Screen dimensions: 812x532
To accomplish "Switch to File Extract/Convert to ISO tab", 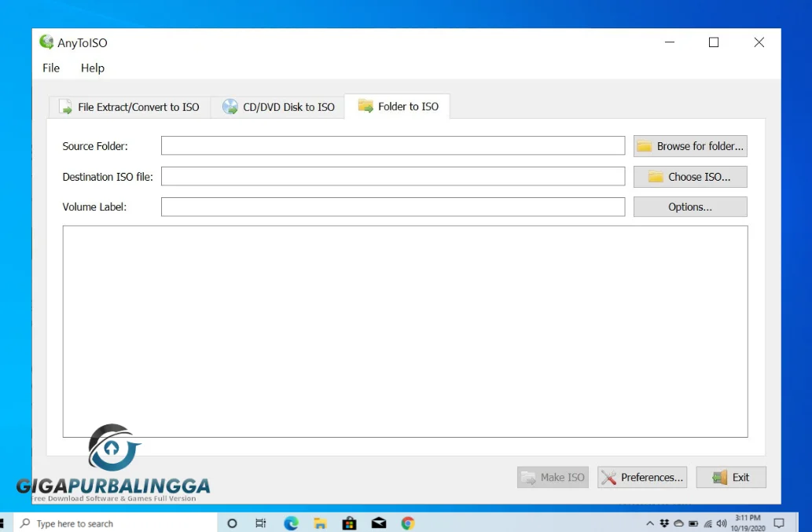I will click(130, 107).
